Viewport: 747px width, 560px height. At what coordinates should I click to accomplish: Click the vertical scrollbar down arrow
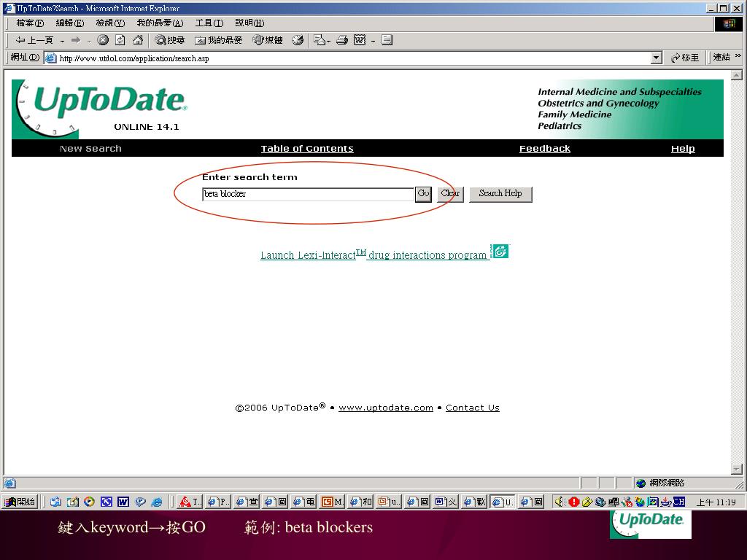pos(737,470)
